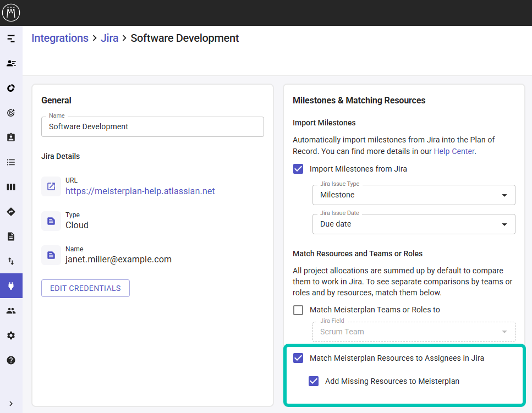Image resolution: width=532 pixels, height=413 pixels.
Task: Click the Software Development breadcrumb title
Action: point(184,38)
